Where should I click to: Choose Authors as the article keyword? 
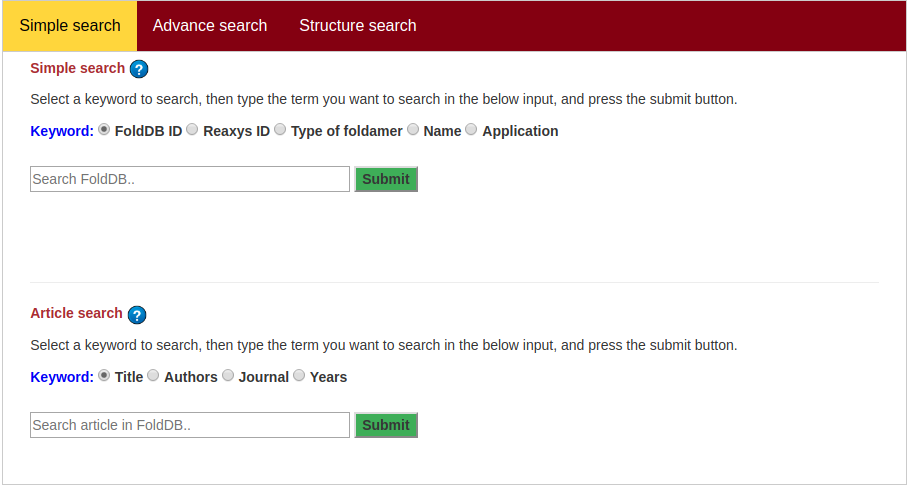point(153,376)
